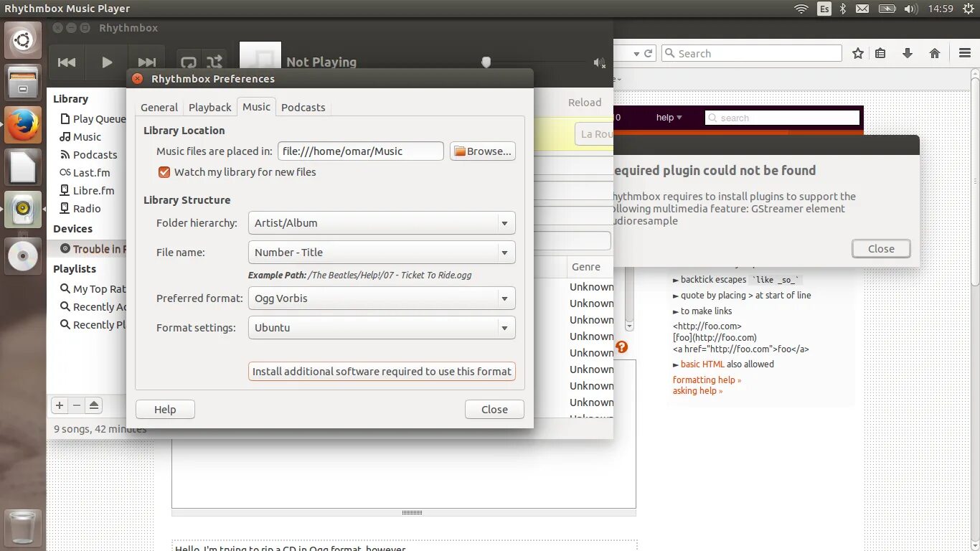Open Trash in the launcher

click(23, 527)
